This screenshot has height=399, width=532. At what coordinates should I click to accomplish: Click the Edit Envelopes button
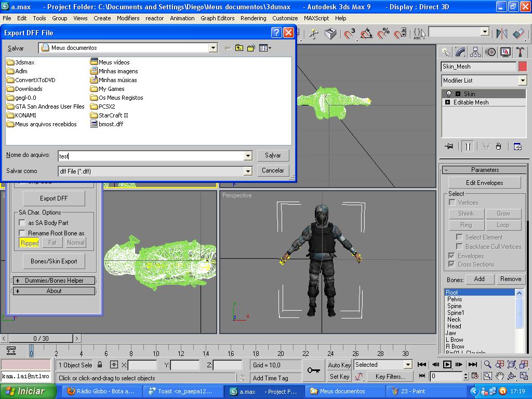click(484, 183)
